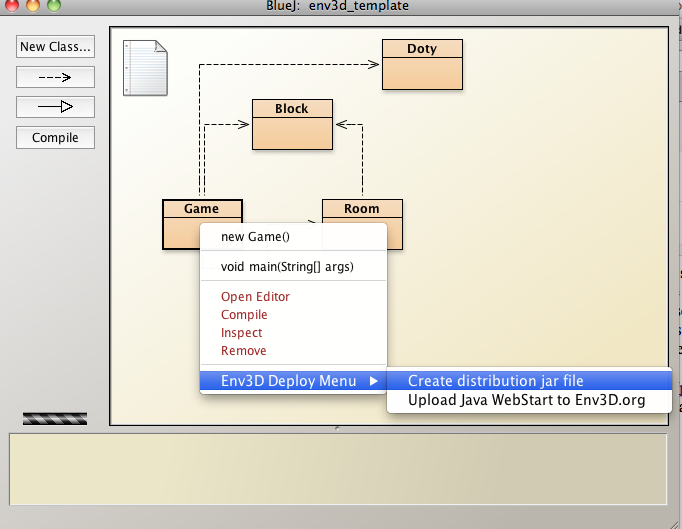Click the red close window button
The image size is (682, 529).
click(x=12, y=5)
